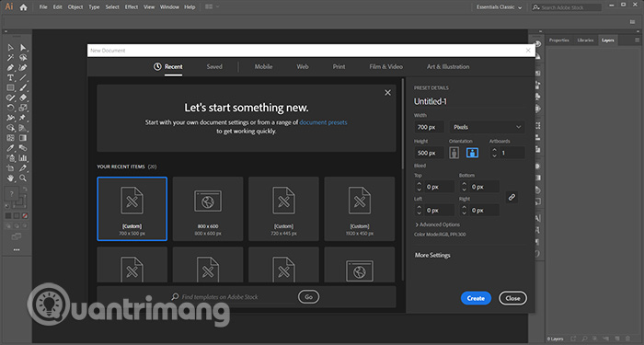Viewport: 644px width, 345px height.
Task: Increase the Left bleed value
Action: [419, 207]
